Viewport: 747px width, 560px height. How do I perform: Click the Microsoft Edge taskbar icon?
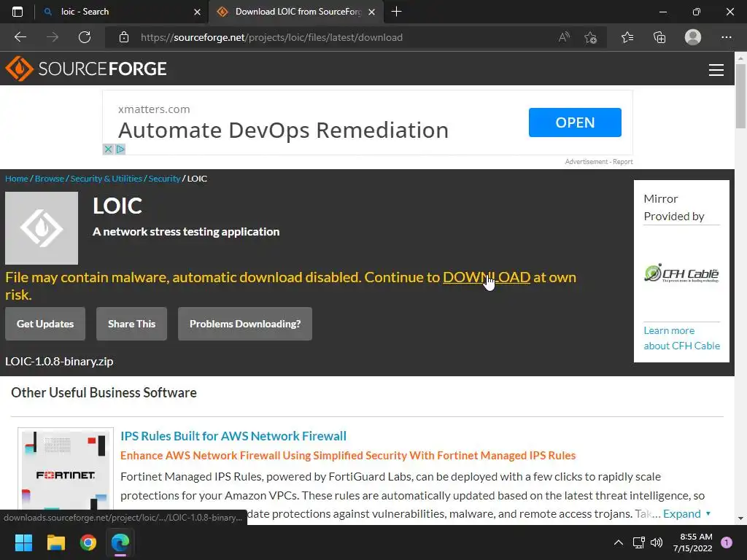120,542
